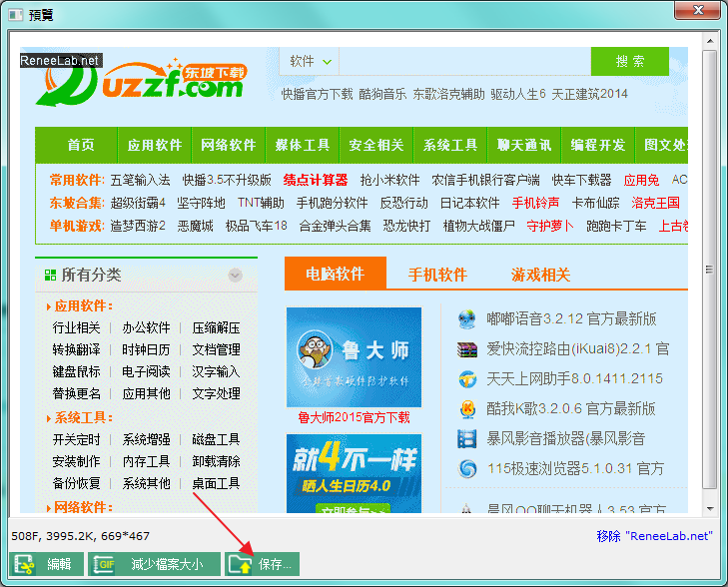This screenshot has width=728, height=587.
Task: Click the 保存... save button
Action: 263,564
